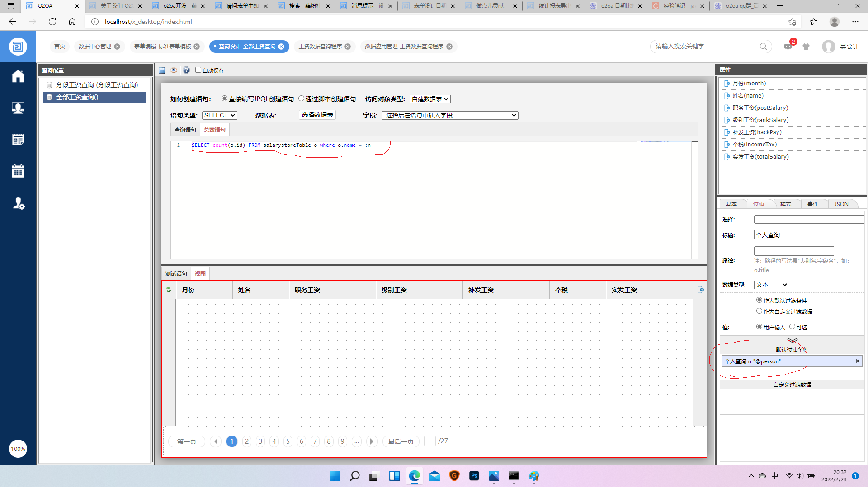Click the 选择数据表 button
Screen dimensions: 868x488
tap(317, 115)
